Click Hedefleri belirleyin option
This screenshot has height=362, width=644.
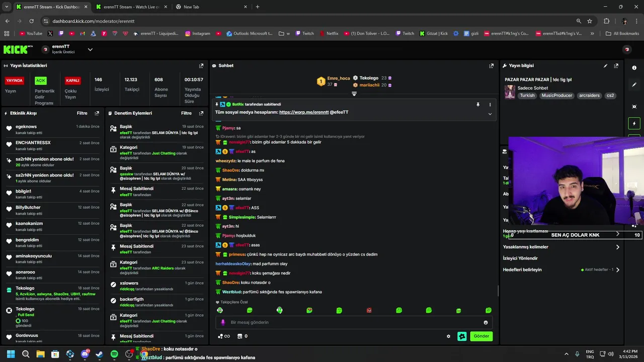point(522,270)
